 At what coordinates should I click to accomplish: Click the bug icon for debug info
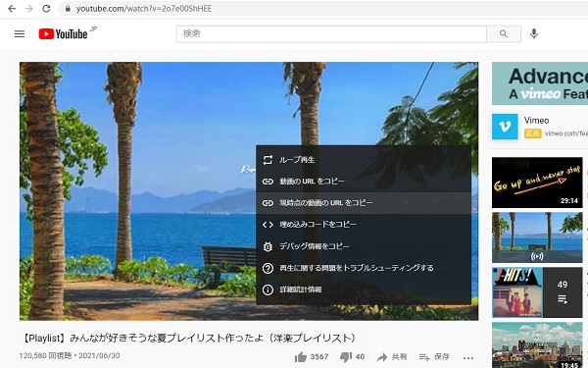point(268,246)
